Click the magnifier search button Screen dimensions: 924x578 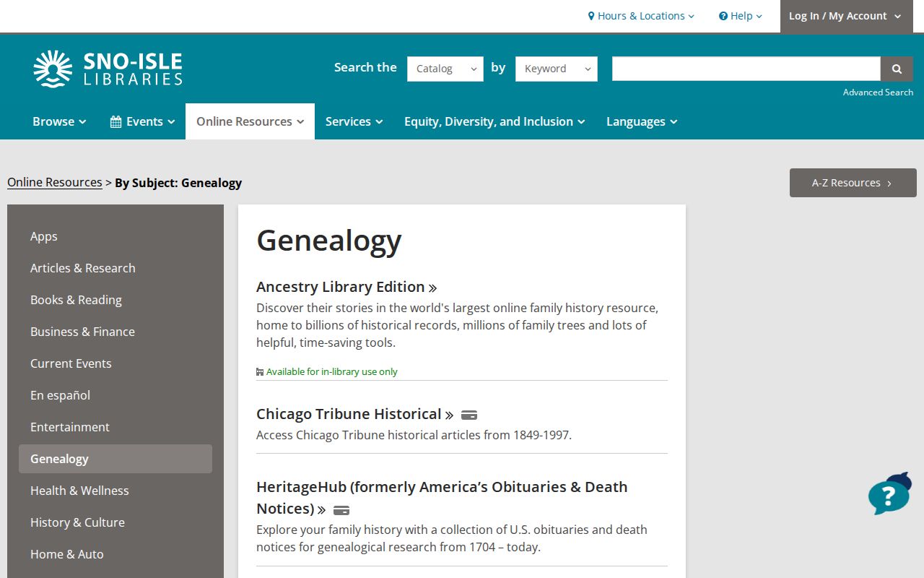click(x=897, y=69)
